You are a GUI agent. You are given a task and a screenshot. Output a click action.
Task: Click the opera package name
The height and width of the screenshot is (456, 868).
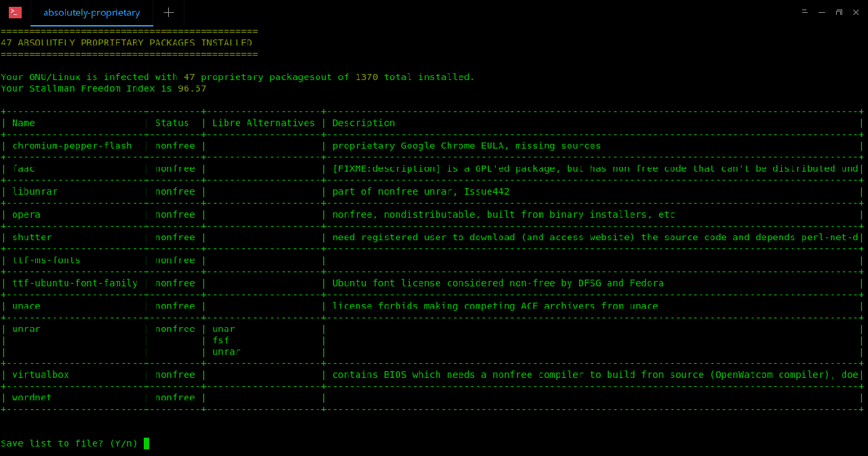click(26, 214)
